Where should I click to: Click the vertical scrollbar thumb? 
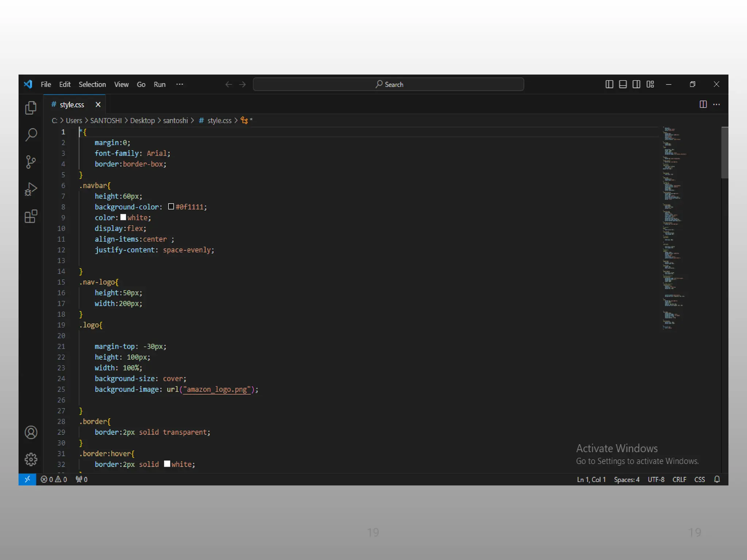(724, 152)
